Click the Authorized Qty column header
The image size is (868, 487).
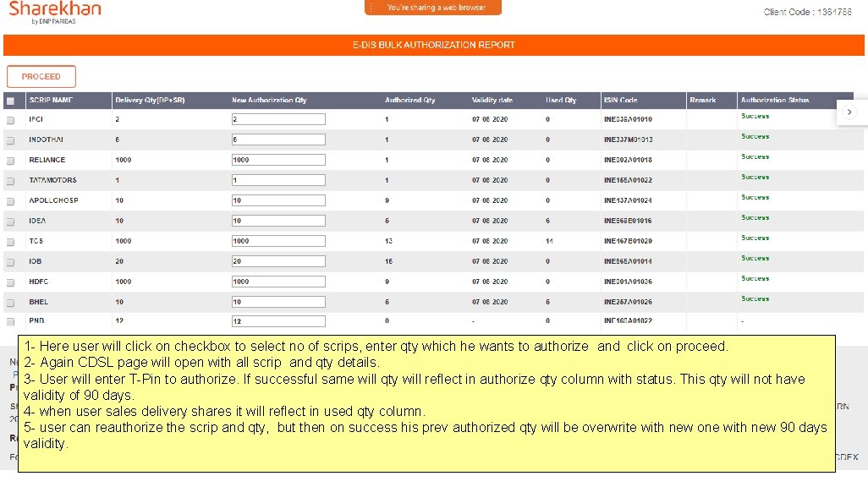click(410, 100)
